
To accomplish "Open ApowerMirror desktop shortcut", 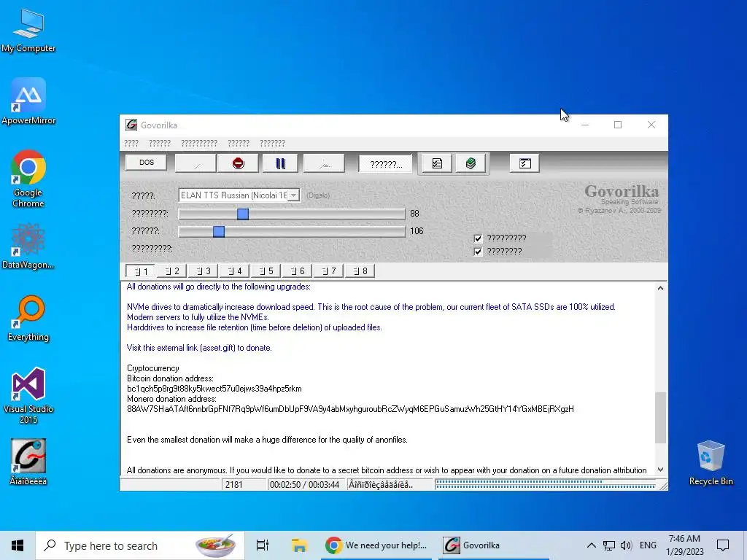I will pos(28,101).
